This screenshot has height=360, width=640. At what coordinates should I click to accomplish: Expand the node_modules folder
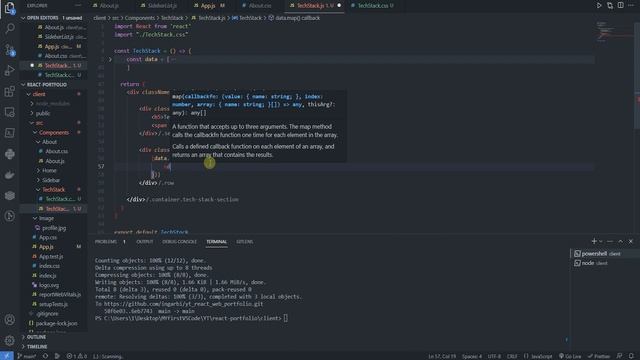pyautogui.click(x=53, y=104)
